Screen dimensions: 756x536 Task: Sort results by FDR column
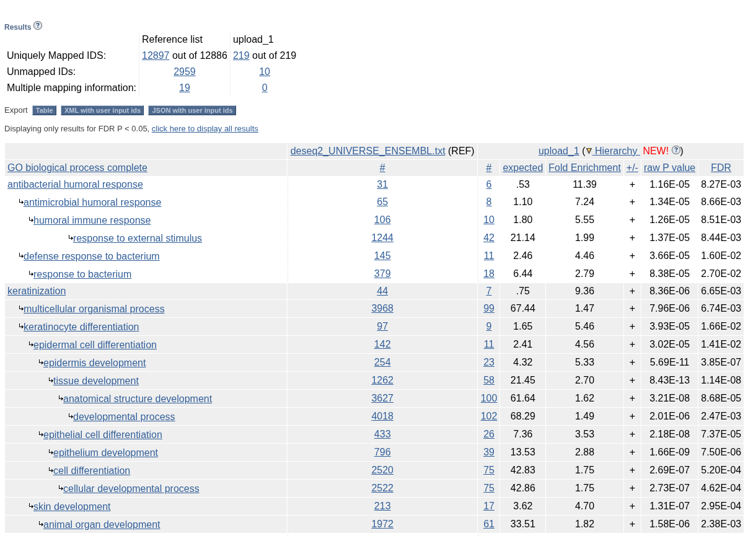[722, 167]
